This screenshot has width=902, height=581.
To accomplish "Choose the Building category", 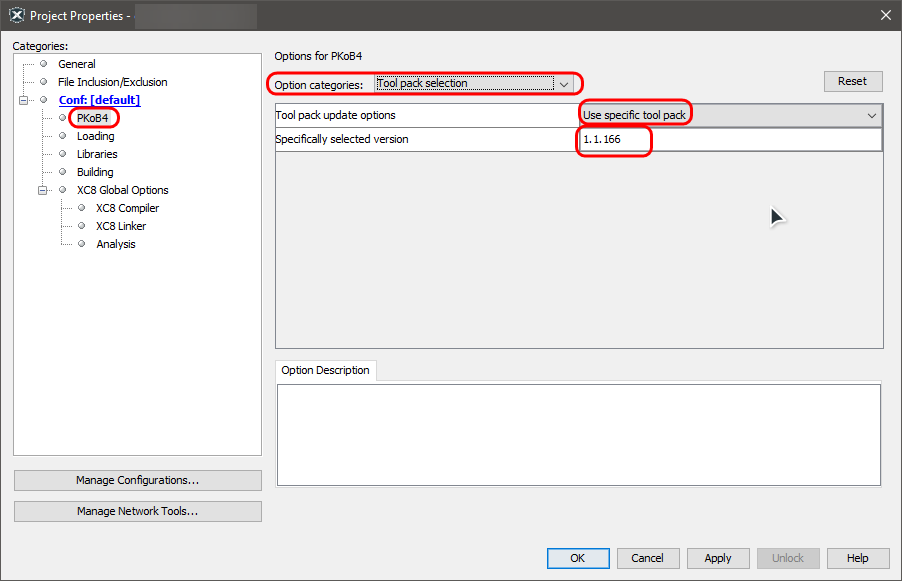I will [x=95, y=172].
